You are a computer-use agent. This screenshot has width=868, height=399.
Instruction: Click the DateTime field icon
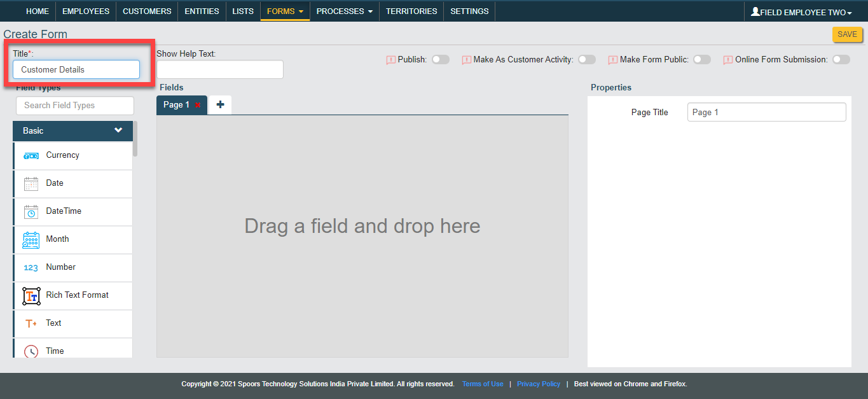click(31, 212)
